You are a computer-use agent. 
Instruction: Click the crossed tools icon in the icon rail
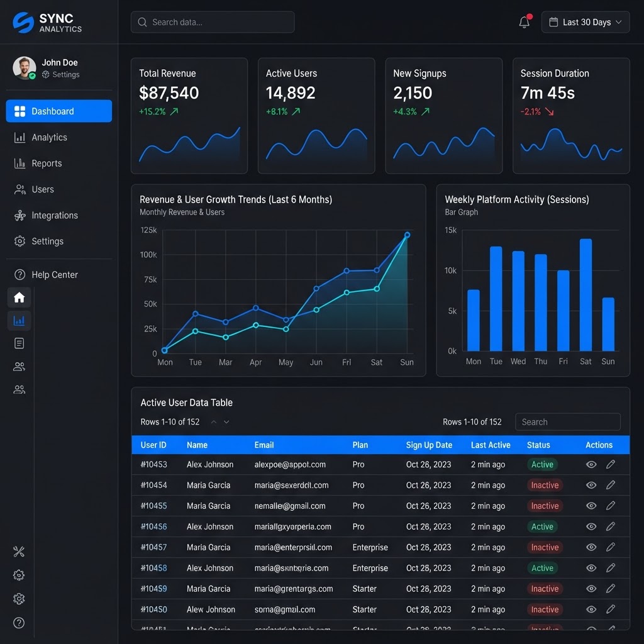pos(19,551)
